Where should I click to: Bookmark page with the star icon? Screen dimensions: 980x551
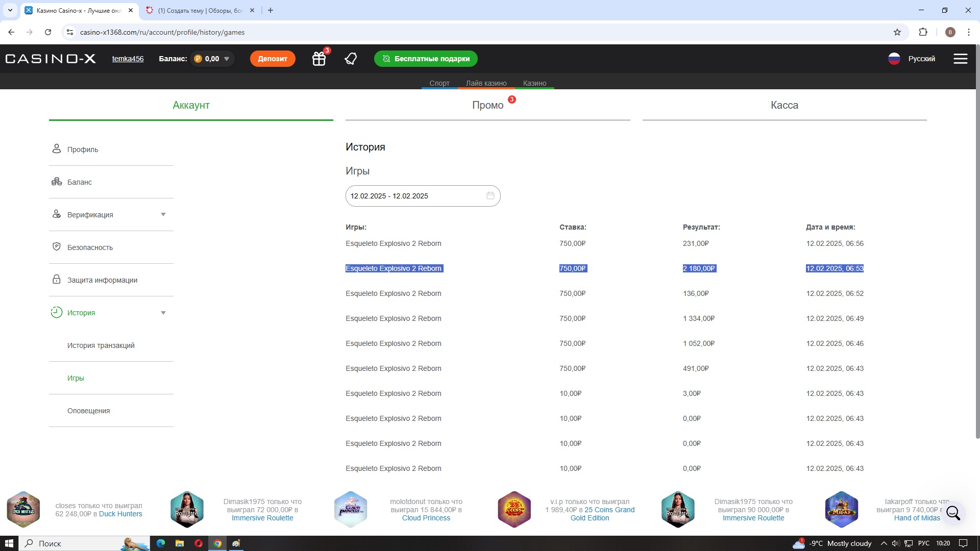click(x=897, y=32)
